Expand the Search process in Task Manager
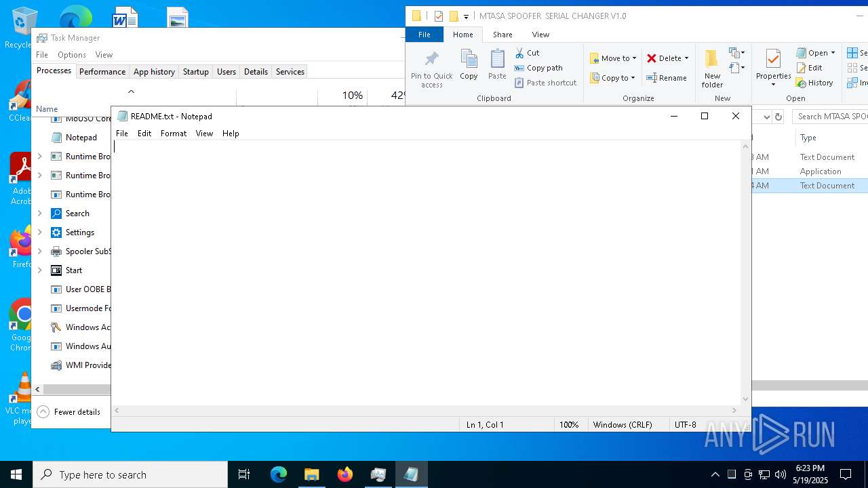Image resolution: width=868 pixels, height=488 pixels. [39, 213]
